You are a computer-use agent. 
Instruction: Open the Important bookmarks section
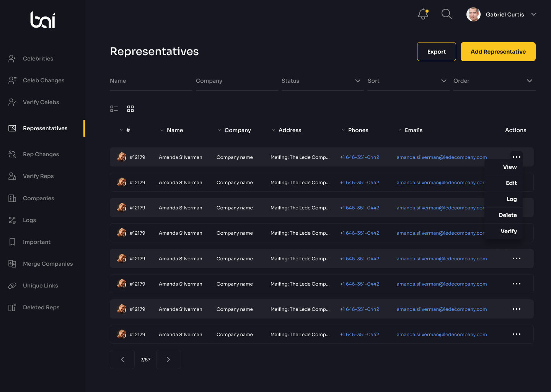pyautogui.click(x=36, y=242)
